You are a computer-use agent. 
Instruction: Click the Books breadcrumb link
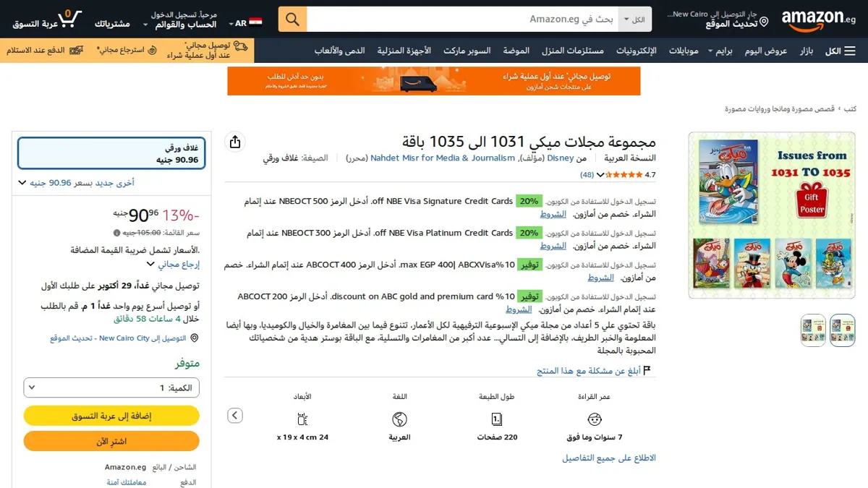click(x=851, y=109)
